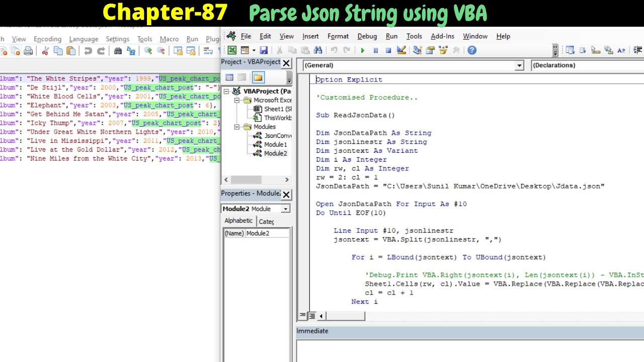644x362 pixels.
Task: Open the (Declarations) procedure dropdown
Action: point(587,65)
